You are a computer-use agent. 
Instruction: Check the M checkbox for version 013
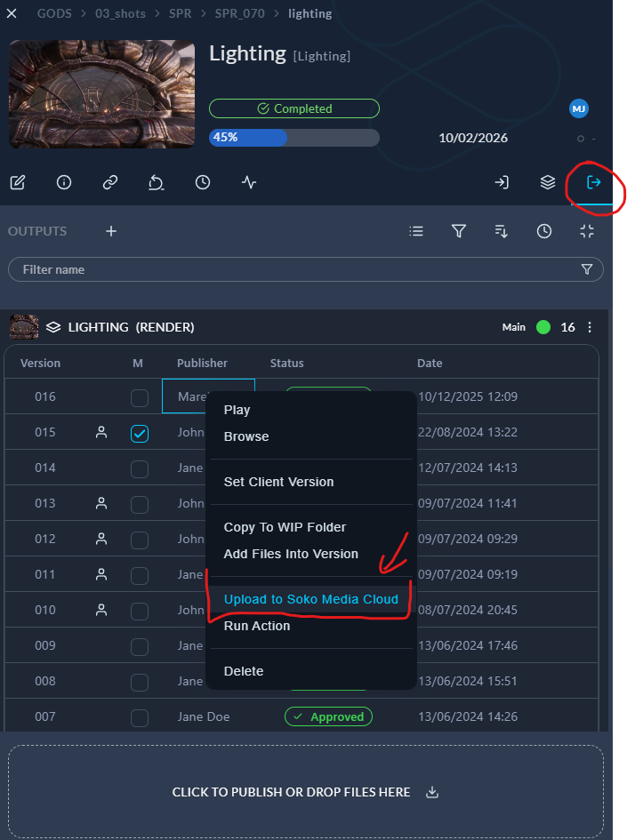(140, 504)
